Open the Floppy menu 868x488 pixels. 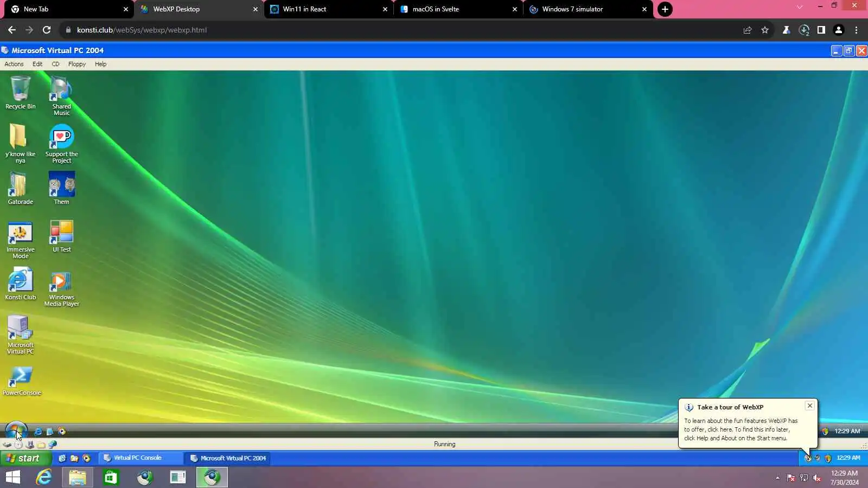pyautogui.click(x=77, y=64)
